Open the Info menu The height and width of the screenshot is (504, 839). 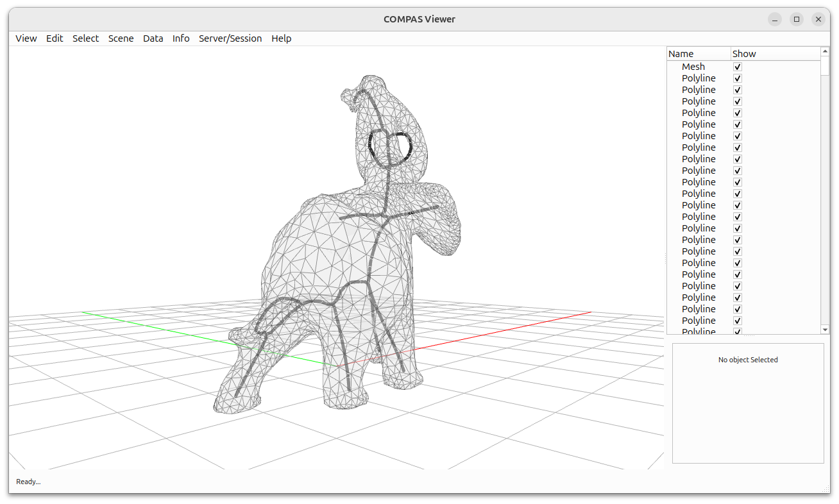pos(181,38)
